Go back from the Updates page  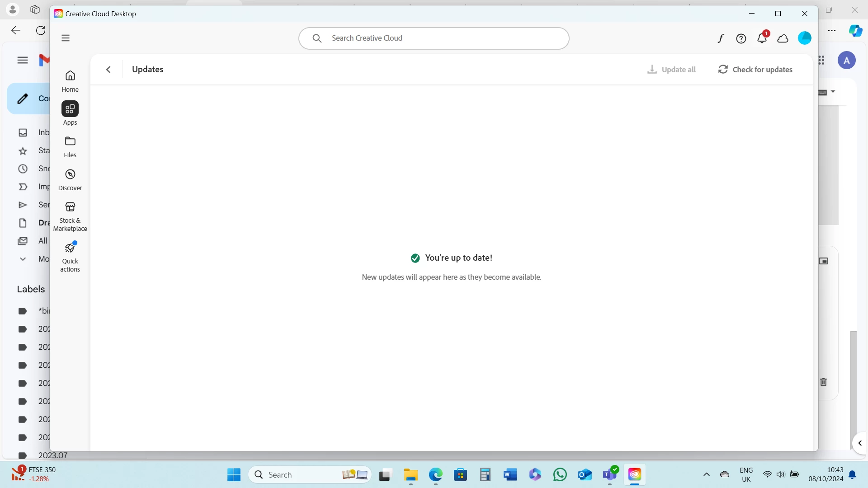click(108, 70)
